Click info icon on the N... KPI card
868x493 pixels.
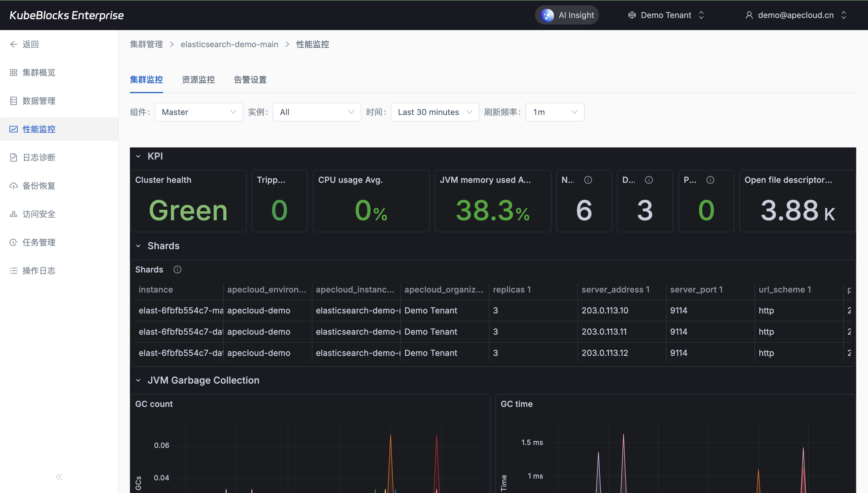pos(588,180)
